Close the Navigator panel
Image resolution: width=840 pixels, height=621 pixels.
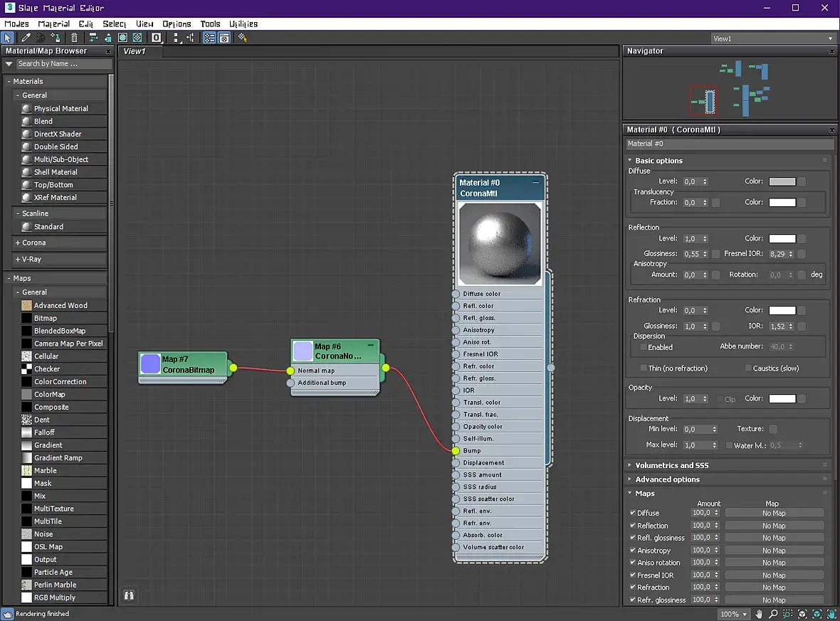832,51
